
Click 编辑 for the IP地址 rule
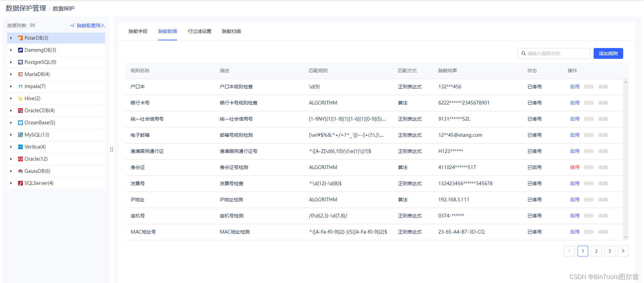coord(603,200)
